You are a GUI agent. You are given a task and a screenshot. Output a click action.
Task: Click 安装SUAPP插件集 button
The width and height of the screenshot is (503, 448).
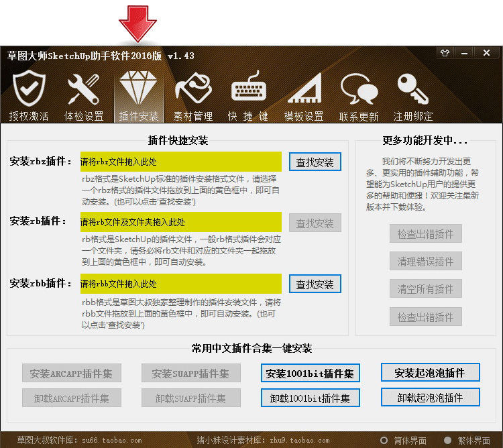click(191, 374)
